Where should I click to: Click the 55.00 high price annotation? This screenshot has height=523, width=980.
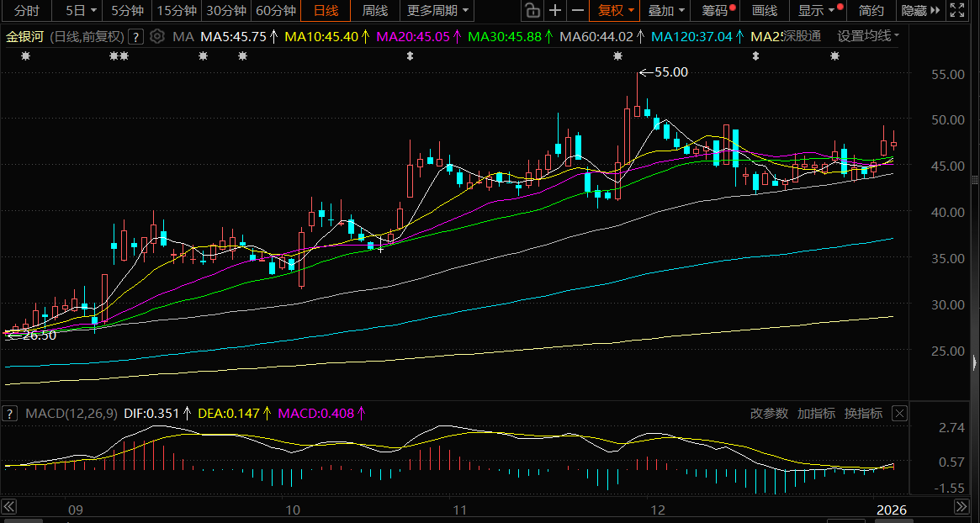[671, 72]
